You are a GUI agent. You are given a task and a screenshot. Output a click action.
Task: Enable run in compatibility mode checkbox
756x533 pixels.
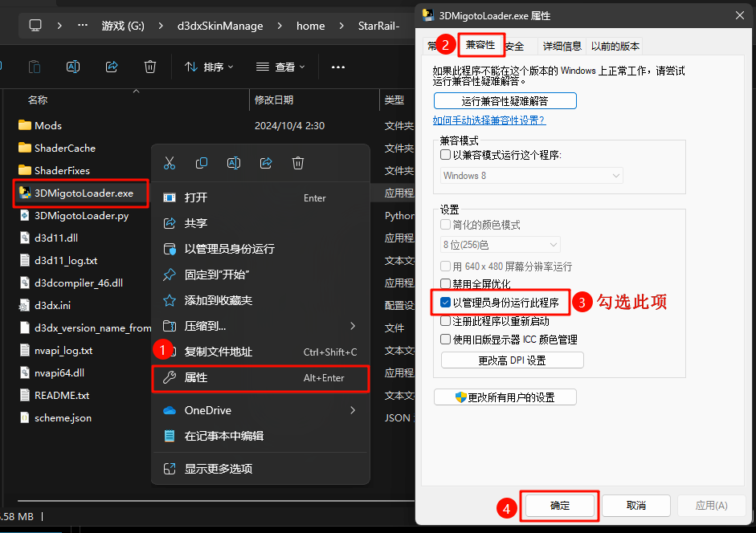(446, 155)
